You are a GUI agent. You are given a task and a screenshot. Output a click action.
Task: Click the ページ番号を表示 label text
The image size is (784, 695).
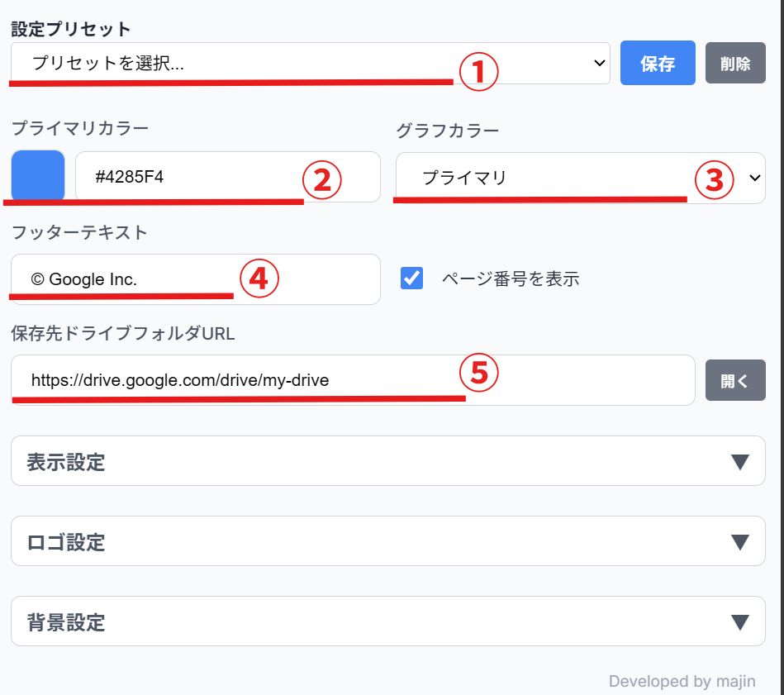[x=511, y=279]
